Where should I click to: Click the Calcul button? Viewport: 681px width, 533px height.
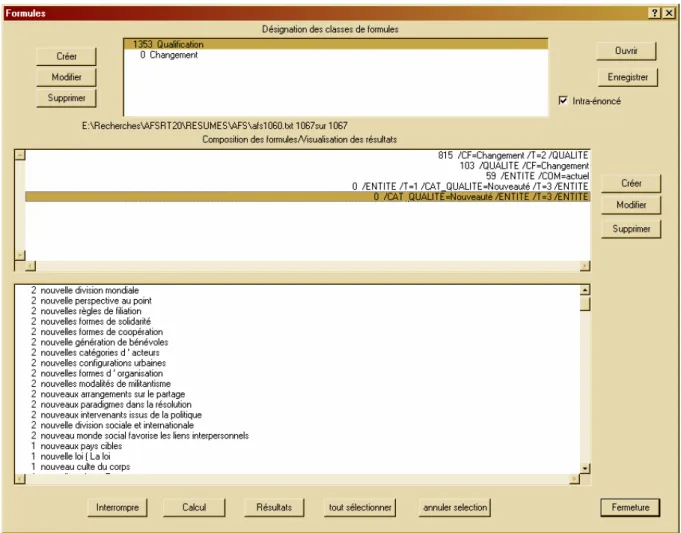point(194,507)
